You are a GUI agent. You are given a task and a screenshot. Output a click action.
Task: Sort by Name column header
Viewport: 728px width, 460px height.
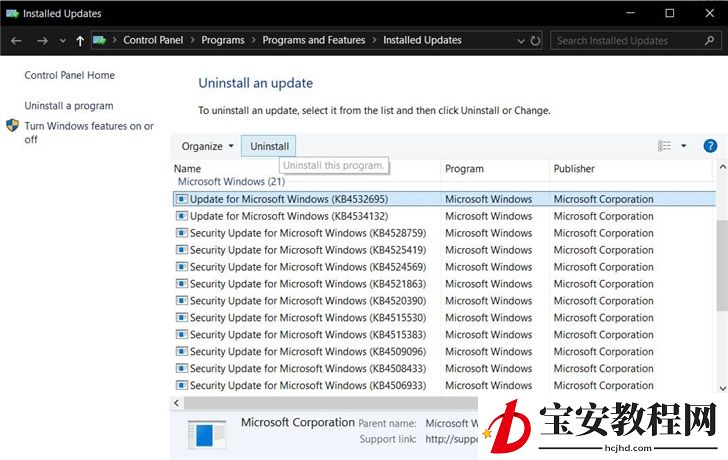(188, 168)
